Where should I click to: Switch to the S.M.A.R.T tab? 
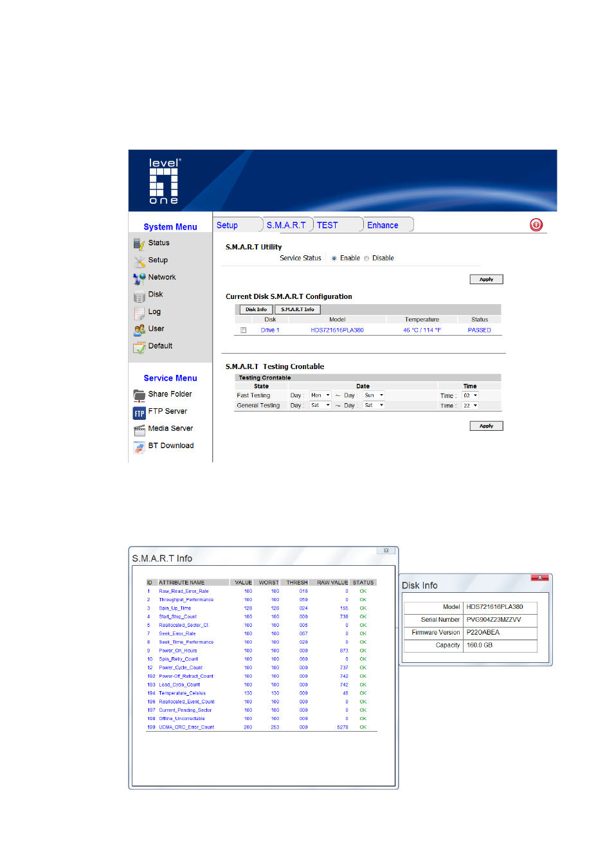coord(288,225)
